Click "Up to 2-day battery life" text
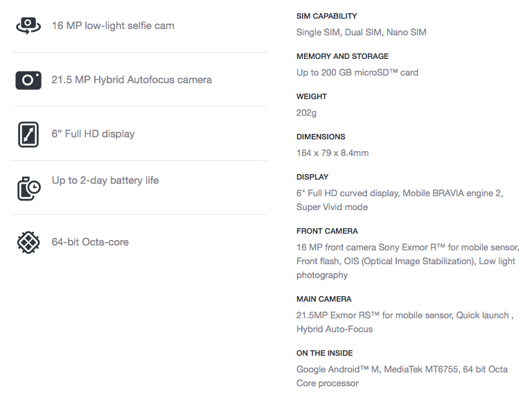The height and width of the screenshot is (396, 532). click(105, 180)
